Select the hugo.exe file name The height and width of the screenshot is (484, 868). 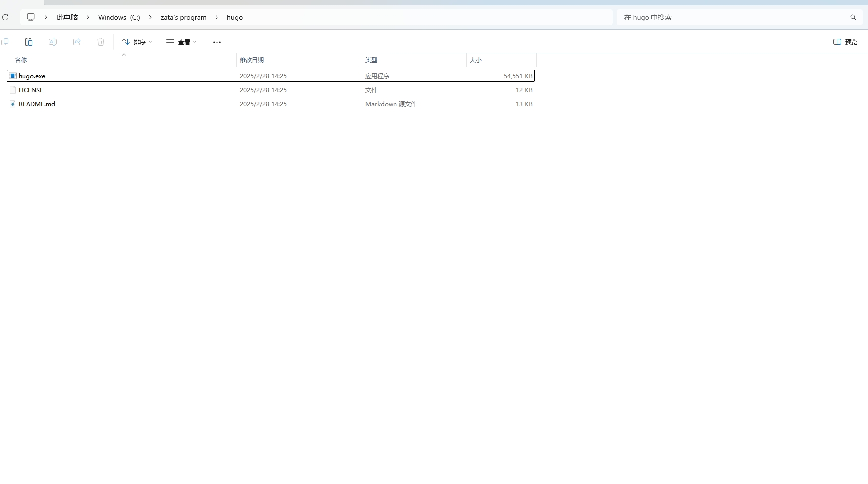click(32, 76)
